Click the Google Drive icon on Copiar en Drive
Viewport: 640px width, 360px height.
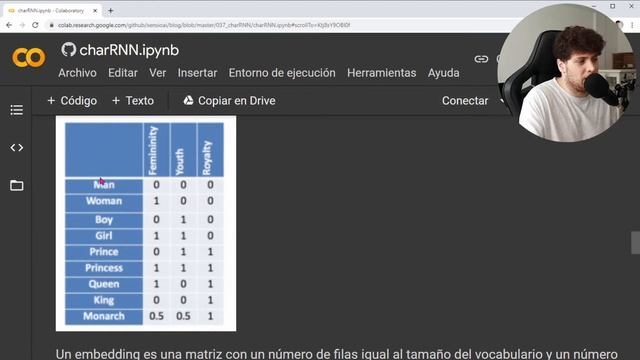click(x=188, y=100)
